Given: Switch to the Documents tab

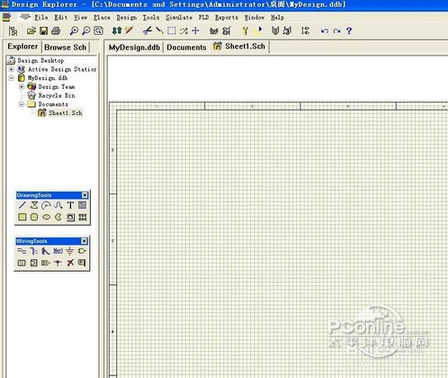Looking at the screenshot, I should [186, 47].
